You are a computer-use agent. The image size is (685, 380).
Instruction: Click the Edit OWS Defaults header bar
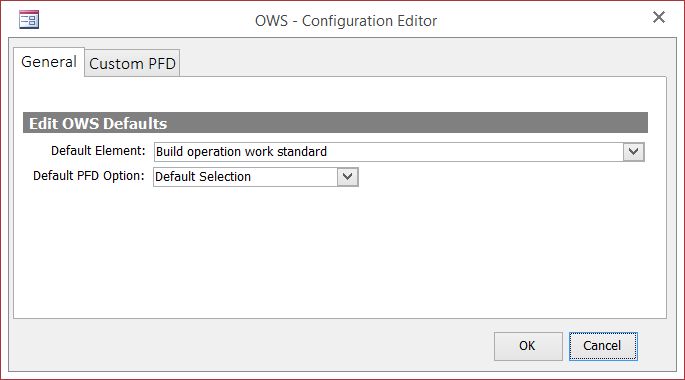pyautogui.click(x=335, y=123)
